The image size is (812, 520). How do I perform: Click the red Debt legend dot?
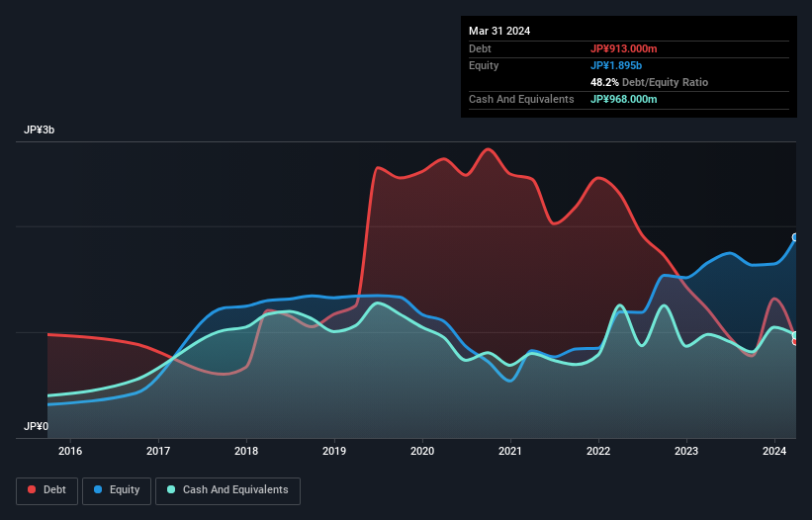tap(32, 489)
